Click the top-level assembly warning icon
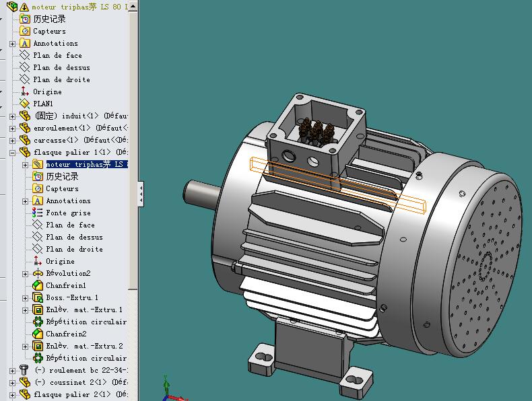This screenshot has width=532, height=401. pos(24,6)
